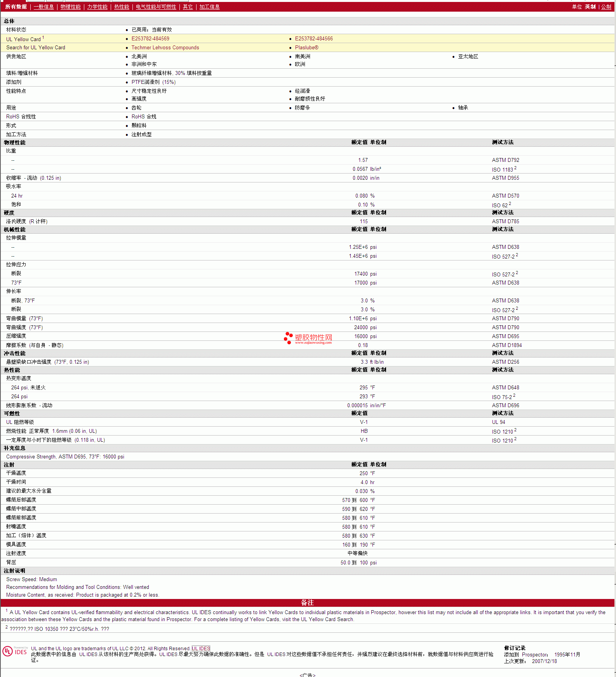Click the 可燃性 section header

[x=12, y=413]
